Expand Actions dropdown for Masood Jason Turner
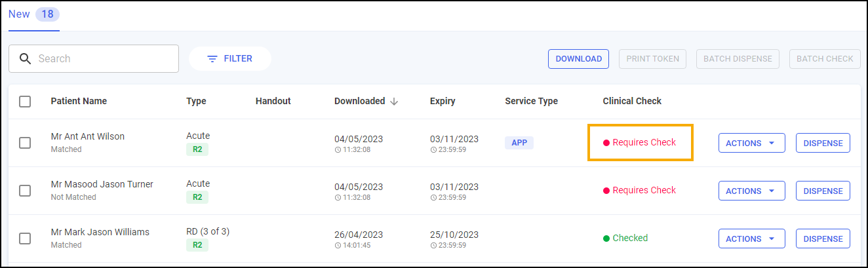The image size is (868, 268). 751,191
